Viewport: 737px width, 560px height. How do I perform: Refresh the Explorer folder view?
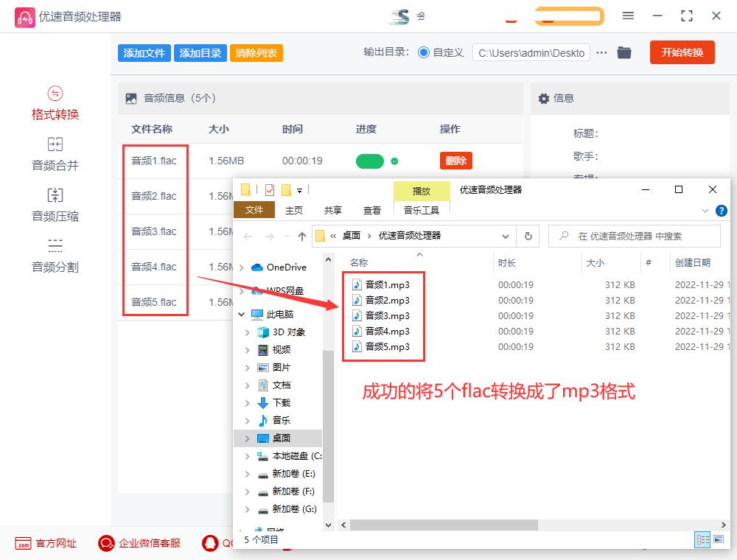coord(528,236)
